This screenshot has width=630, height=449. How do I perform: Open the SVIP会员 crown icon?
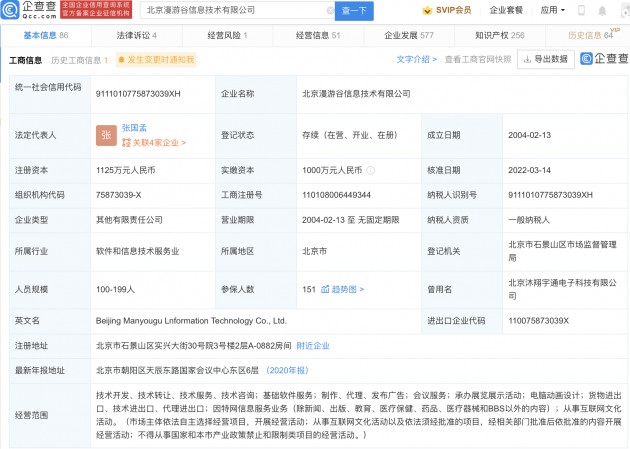click(x=427, y=10)
